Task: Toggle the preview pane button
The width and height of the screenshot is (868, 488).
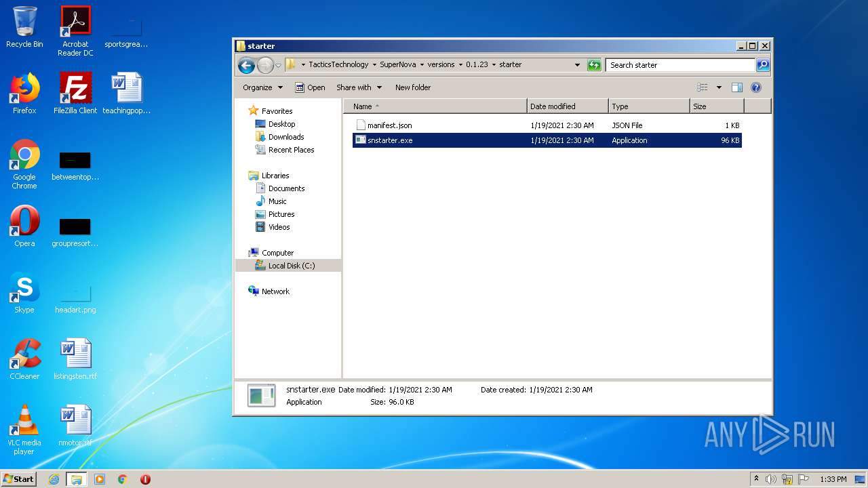Action: (737, 87)
